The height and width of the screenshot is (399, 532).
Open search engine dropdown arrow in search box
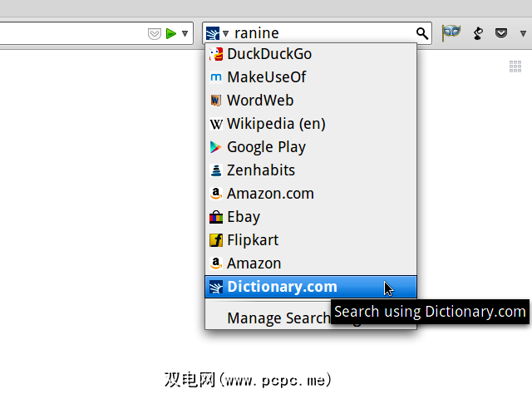225,33
